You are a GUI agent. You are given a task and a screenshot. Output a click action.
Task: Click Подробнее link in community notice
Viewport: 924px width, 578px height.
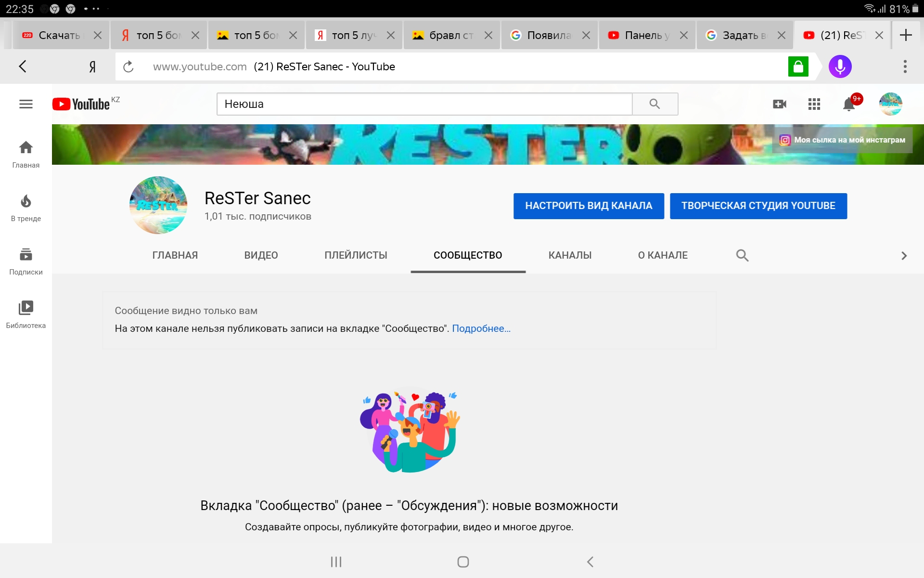[481, 328]
